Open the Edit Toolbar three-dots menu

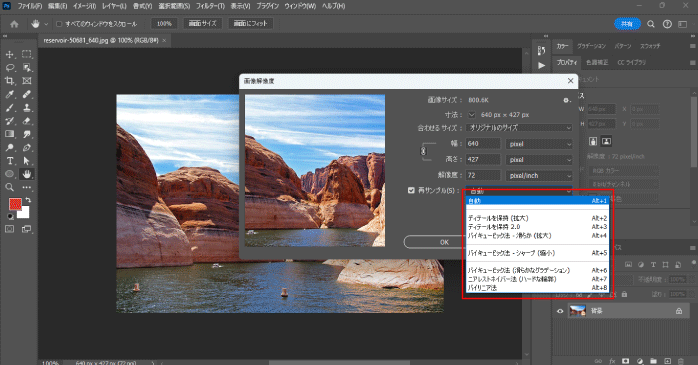tap(27, 187)
